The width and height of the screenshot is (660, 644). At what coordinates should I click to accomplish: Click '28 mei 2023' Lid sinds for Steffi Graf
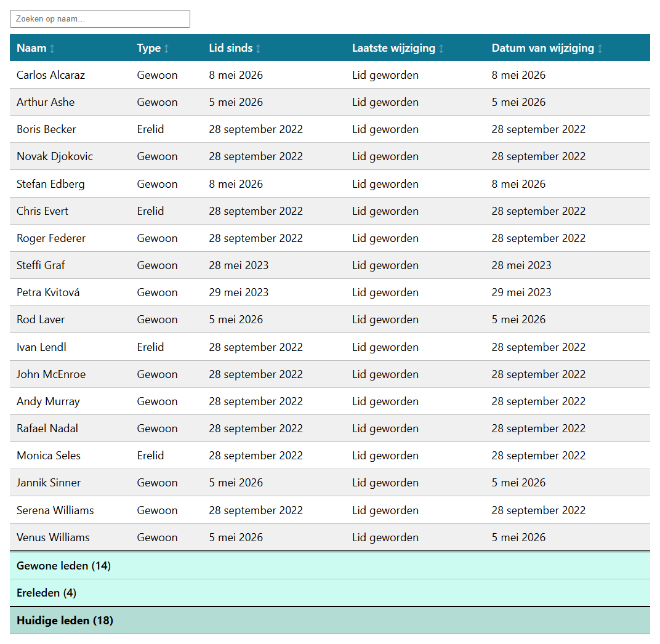[x=239, y=265]
